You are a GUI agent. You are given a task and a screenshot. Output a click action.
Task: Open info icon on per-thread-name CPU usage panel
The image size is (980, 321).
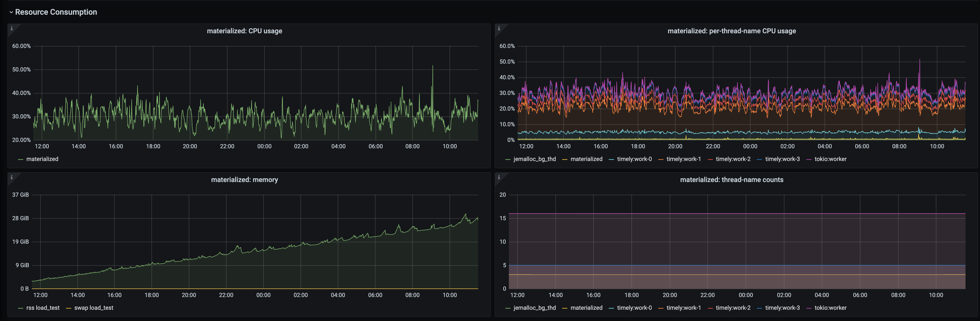(x=499, y=28)
